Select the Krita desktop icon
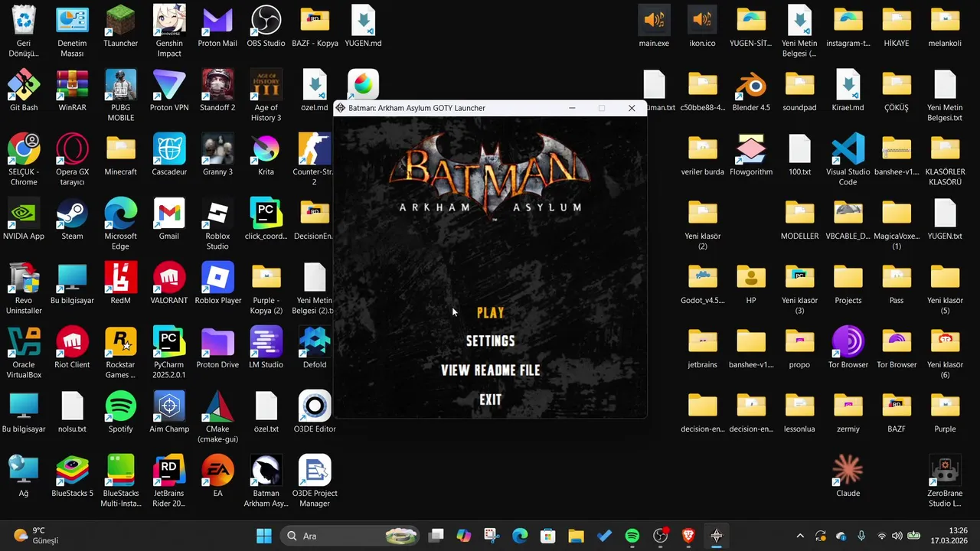 [x=266, y=155]
